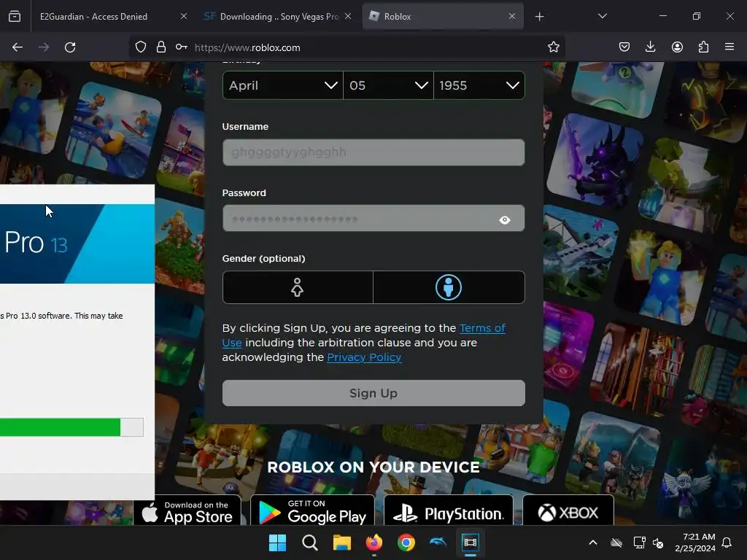Open Dolphin emulator taskbar icon
Image resolution: width=747 pixels, height=560 pixels.
pyautogui.click(x=438, y=542)
